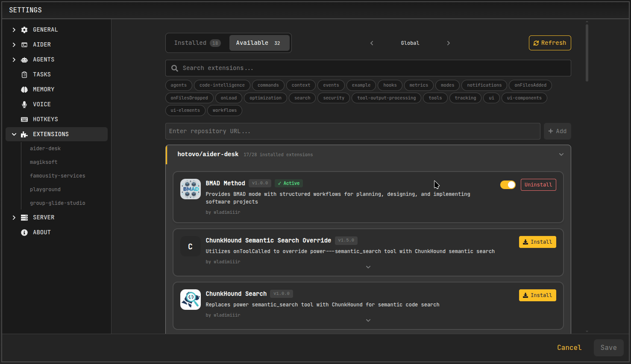
Task: Expand the General settings section
Action: [x=14, y=30]
